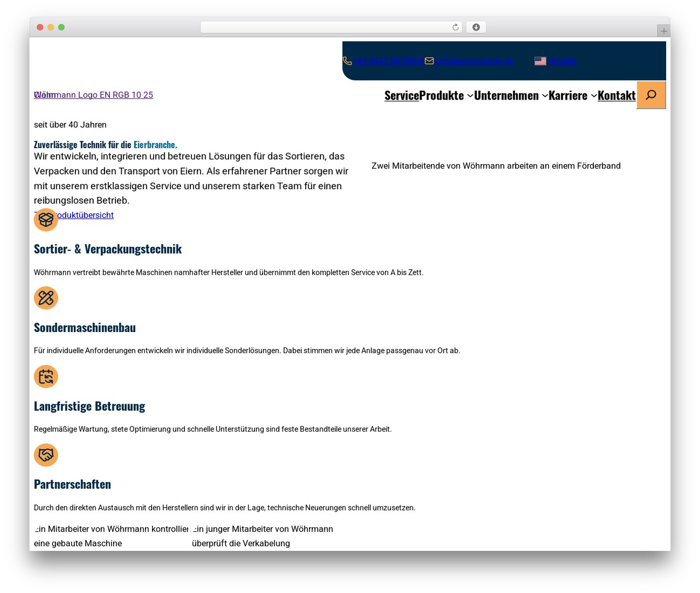
Task: Click the Langfristige Betreuung heading
Action: coord(90,406)
